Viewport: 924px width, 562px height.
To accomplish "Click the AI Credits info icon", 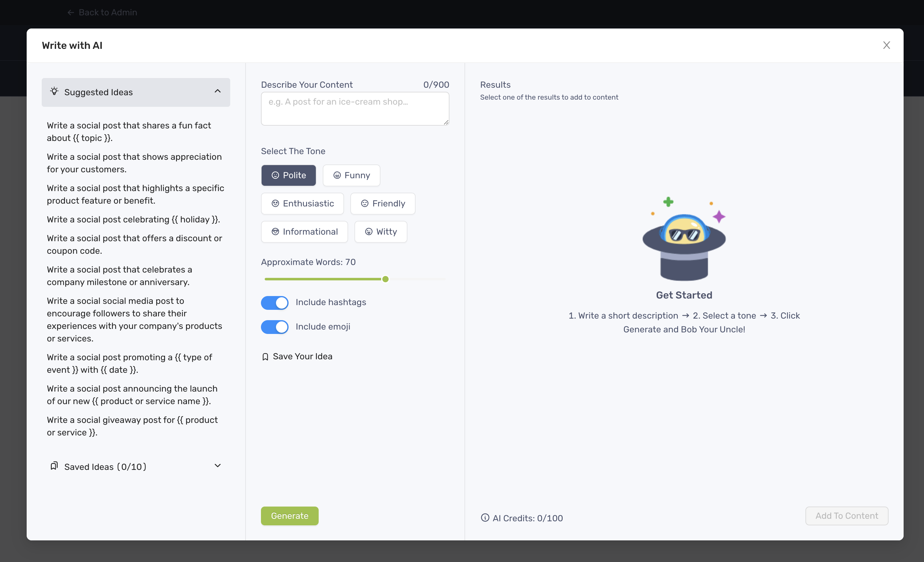I will click(x=485, y=518).
